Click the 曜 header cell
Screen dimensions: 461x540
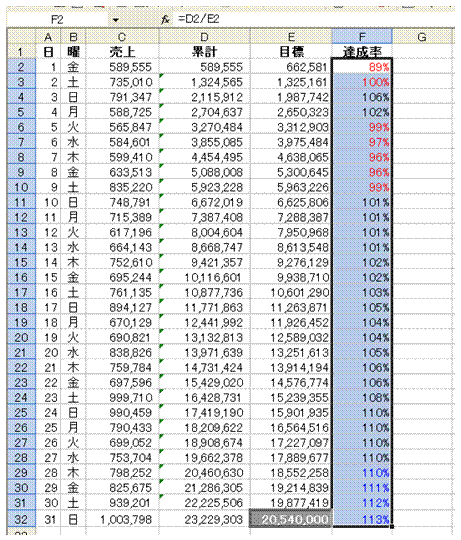click(x=73, y=52)
